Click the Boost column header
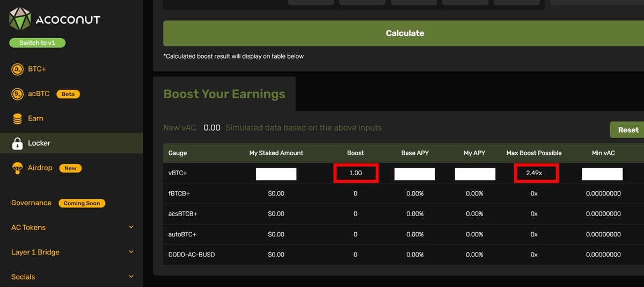The image size is (644, 287). point(355,153)
